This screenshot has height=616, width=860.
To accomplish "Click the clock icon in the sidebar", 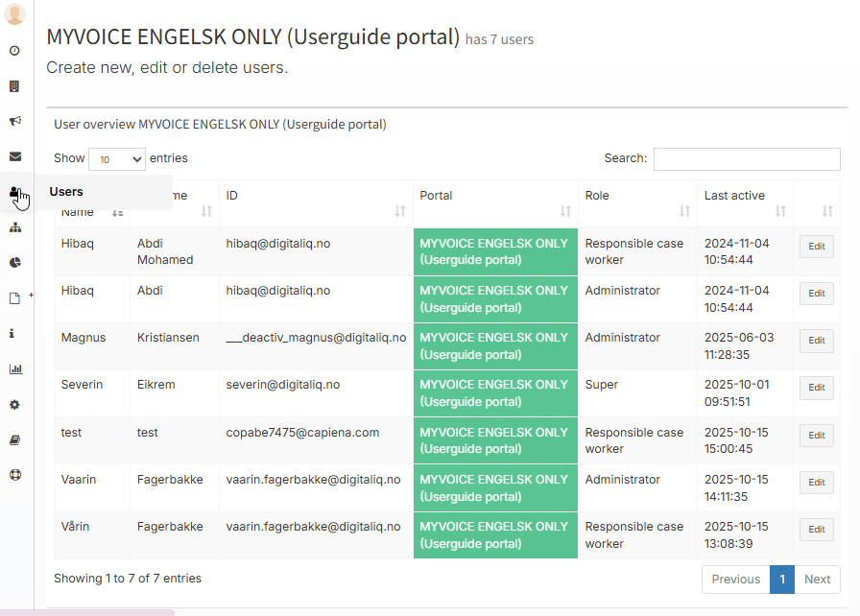I will coord(14,50).
